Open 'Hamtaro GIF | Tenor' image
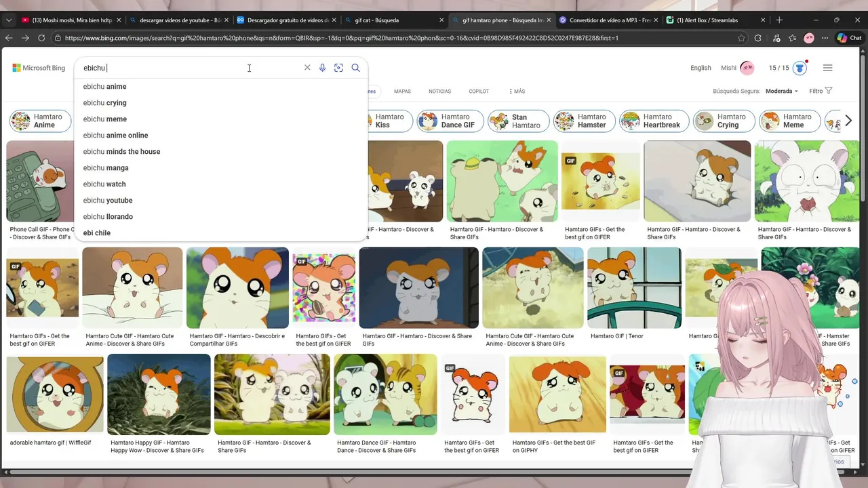Image resolution: width=868 pixels, height=488 pixels. tap(634, 288)
